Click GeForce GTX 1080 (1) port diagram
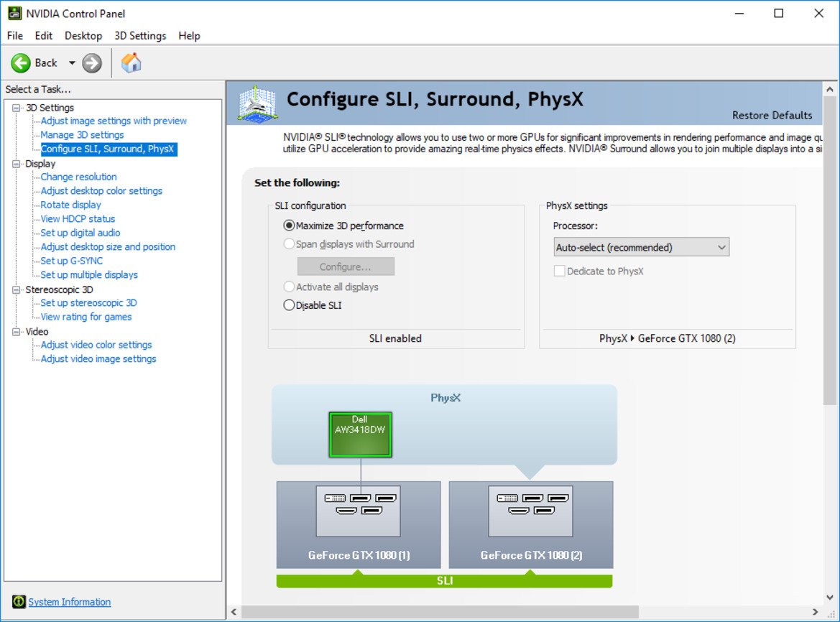This screenshot has width=840, height=622. pyautogui.click(x=359, y=511)
